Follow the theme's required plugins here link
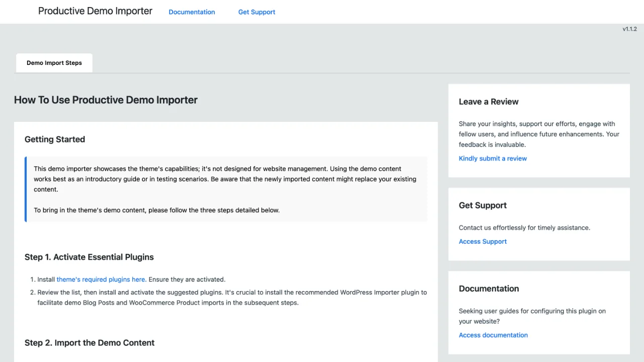644x362 pixels. coord(102,279)
